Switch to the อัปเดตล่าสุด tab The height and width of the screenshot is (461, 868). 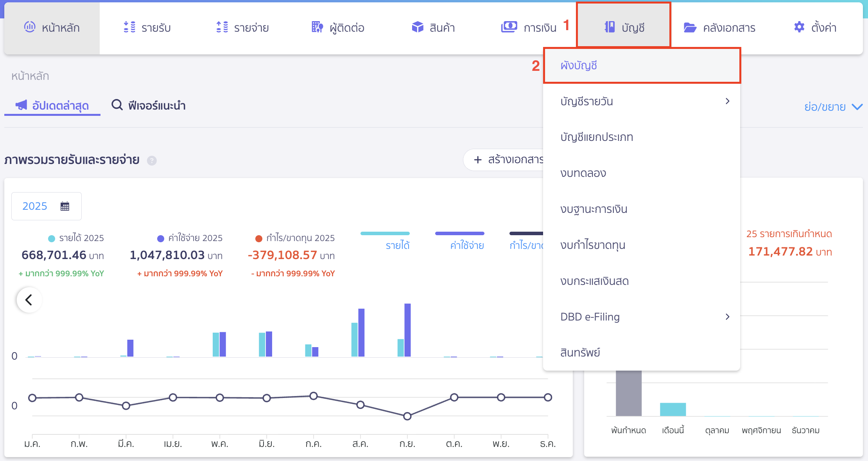[52, 106]
